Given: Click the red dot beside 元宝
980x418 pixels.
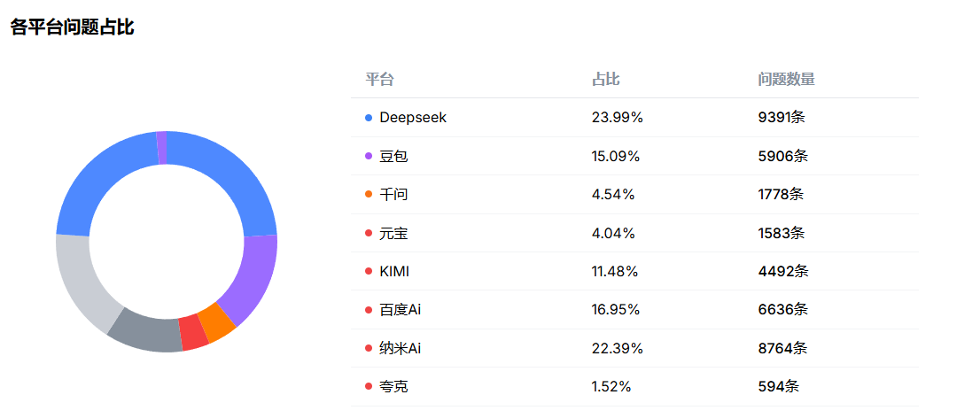Looking at the screenshot, I should click(369, 234).
